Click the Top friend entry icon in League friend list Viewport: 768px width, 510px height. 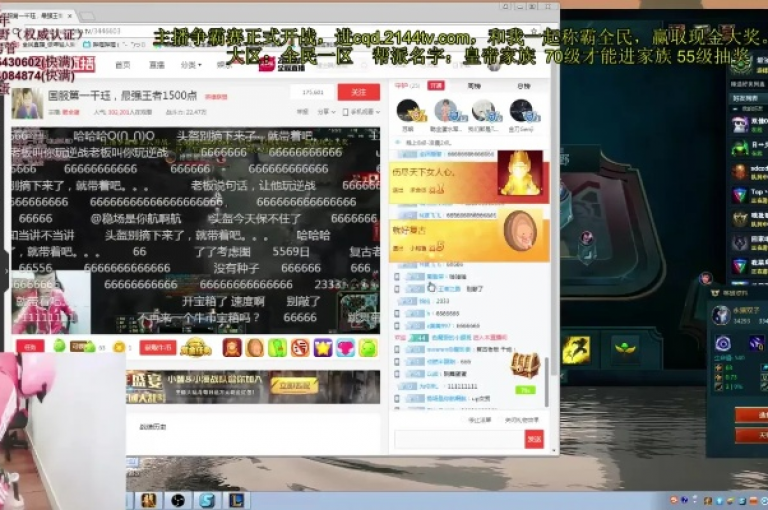[x=739, y=195]
